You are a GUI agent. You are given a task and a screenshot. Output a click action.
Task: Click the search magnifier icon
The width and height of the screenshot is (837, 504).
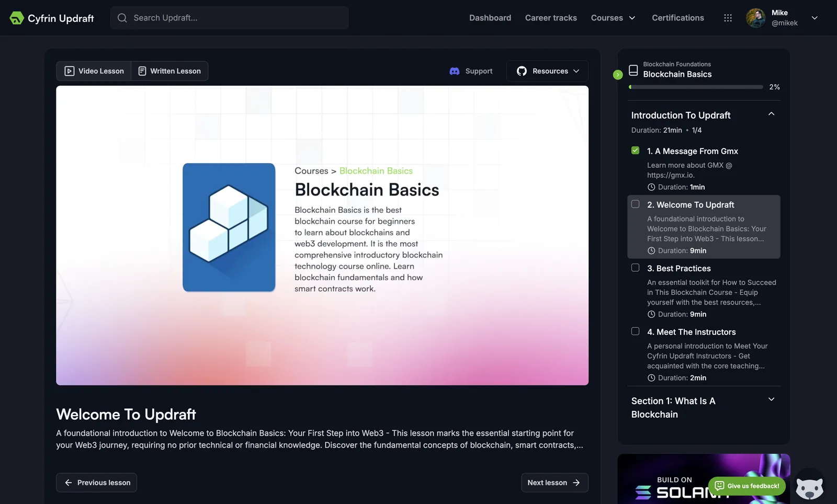[122, 18]
